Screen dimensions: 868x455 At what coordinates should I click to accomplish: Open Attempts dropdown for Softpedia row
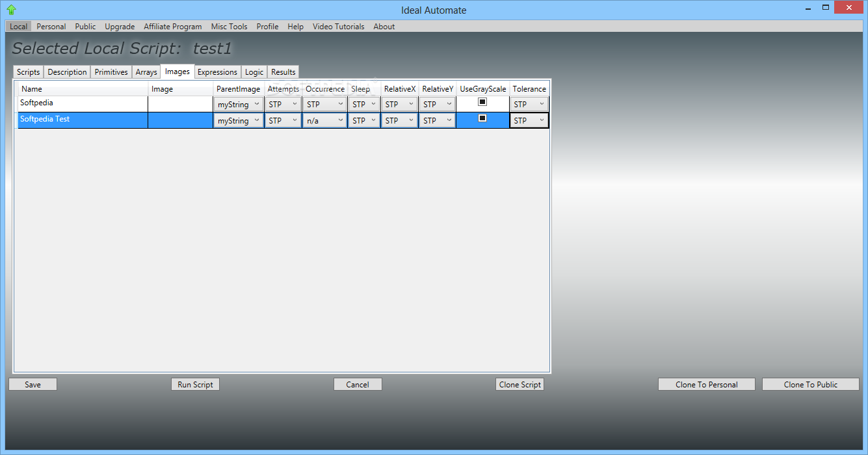point(283,104)
